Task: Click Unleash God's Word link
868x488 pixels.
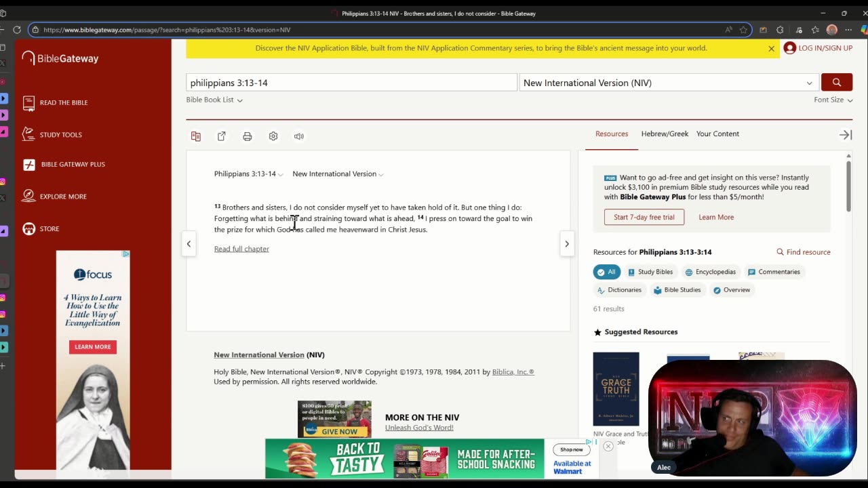Action: [x=419, y=428]
